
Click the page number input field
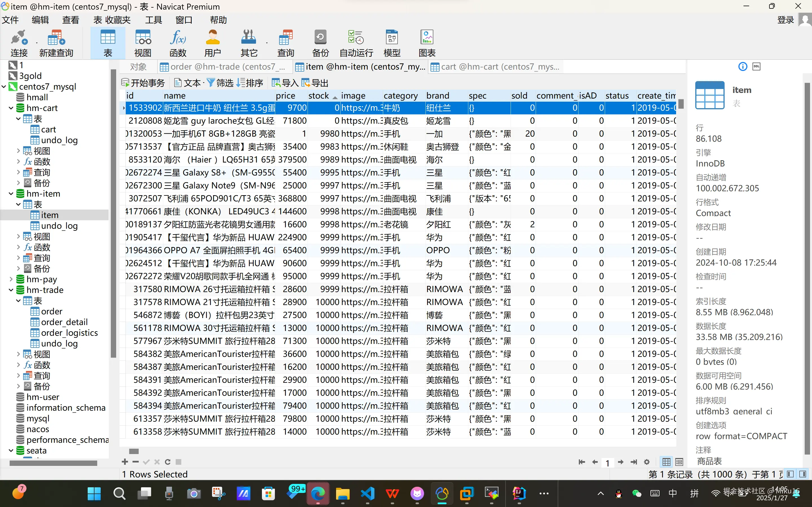click(607, 463)
